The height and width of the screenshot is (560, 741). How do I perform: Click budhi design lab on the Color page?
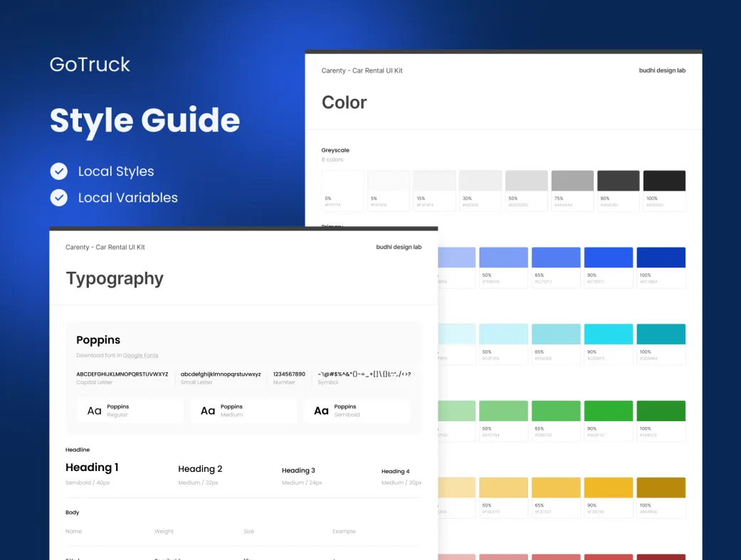pos(662,70)
